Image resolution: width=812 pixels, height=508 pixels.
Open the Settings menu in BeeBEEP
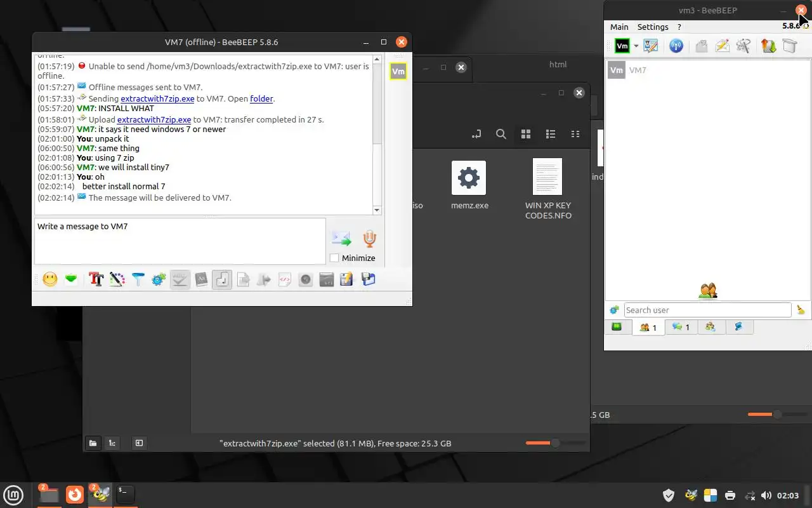point(653,27)
